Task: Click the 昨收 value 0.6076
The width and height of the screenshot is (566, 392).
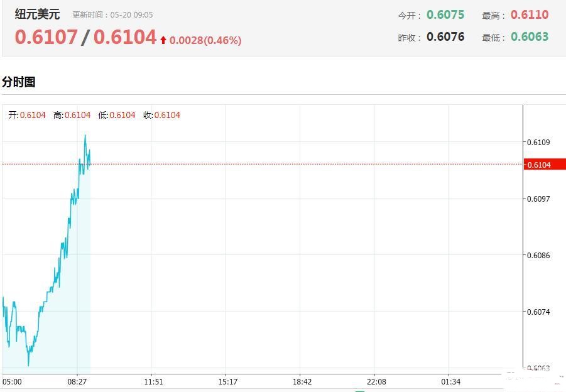Action: [445, 36]
